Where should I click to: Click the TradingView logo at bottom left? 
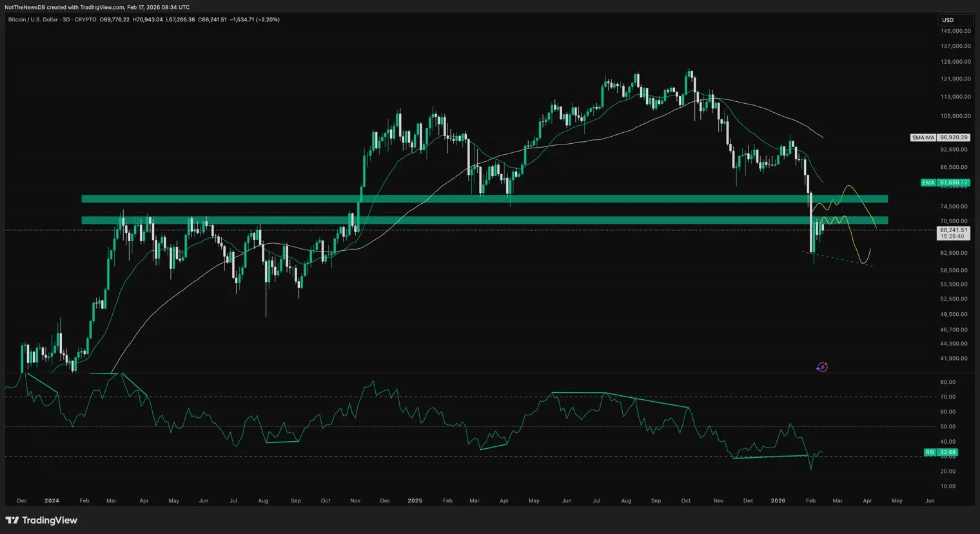[41, 520]
